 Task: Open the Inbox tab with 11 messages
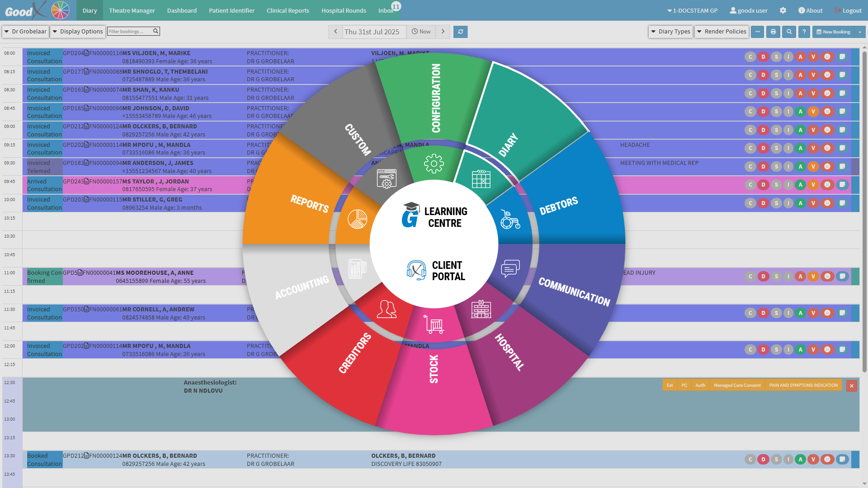(387, 10)
